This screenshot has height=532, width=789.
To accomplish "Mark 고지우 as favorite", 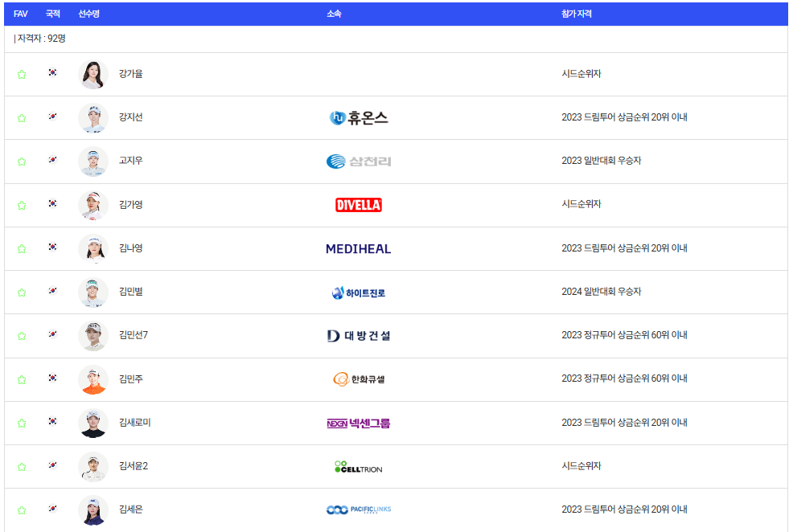I will point(22,162).
